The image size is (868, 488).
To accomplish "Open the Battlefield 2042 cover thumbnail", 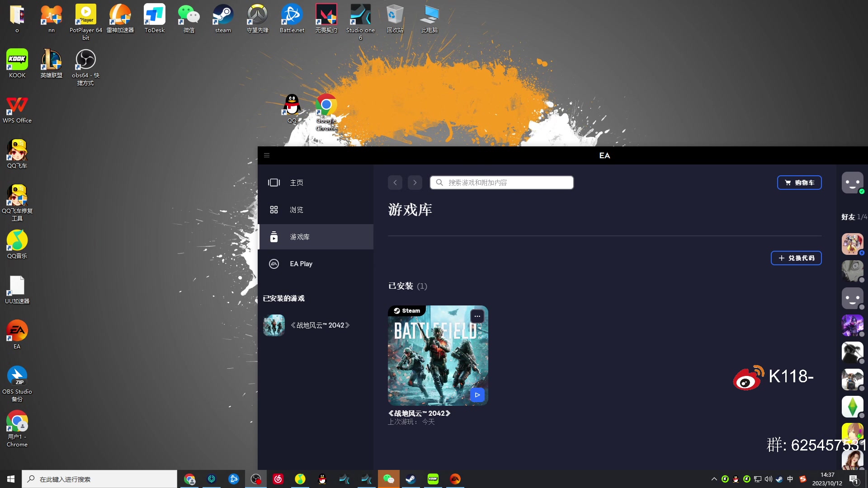I will pyautogui.click(x=438, y=356).
